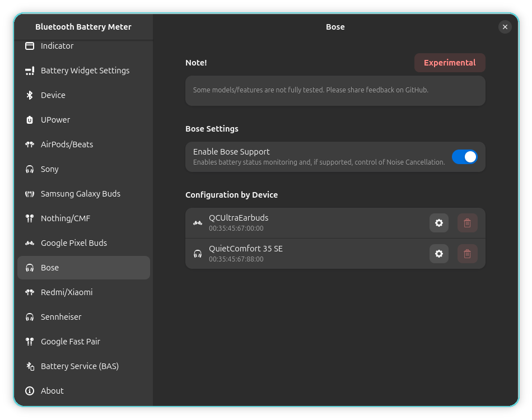Click the info icon beside About

[x=30, y=391]
